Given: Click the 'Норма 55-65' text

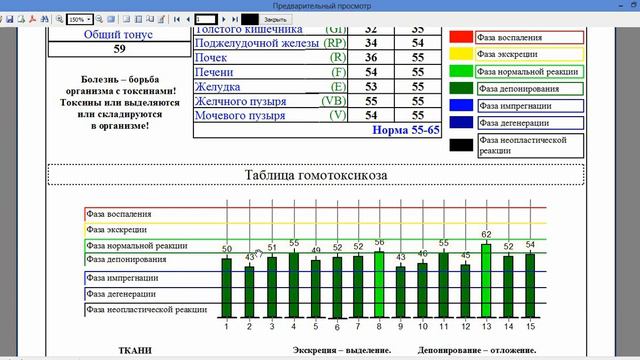Looking at the screenshot, I should click(406, 130).
